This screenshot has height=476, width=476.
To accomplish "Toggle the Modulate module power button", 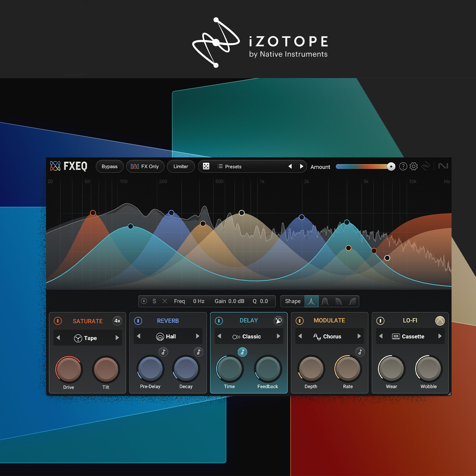I will pyautogui.click(x=300, y=321).
